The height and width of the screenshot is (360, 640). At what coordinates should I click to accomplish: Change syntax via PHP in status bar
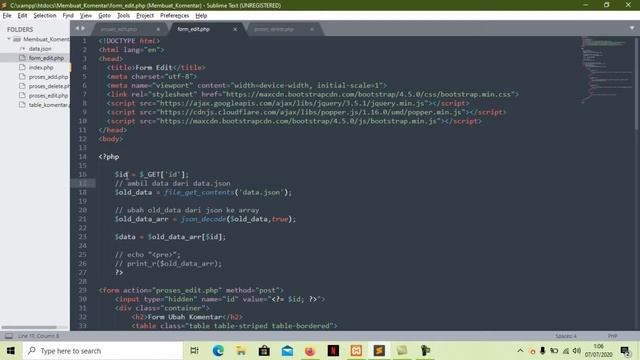point(612,336)
